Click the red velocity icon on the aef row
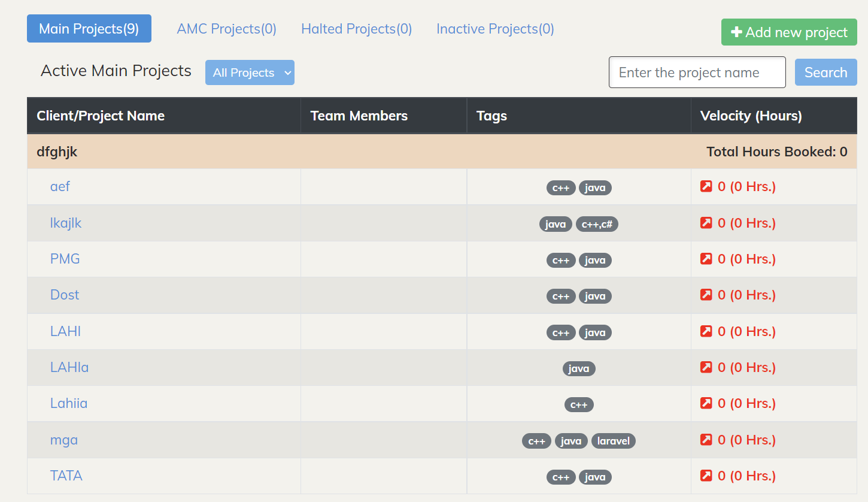Screen dimensions: 868x502 pos(706,186)
